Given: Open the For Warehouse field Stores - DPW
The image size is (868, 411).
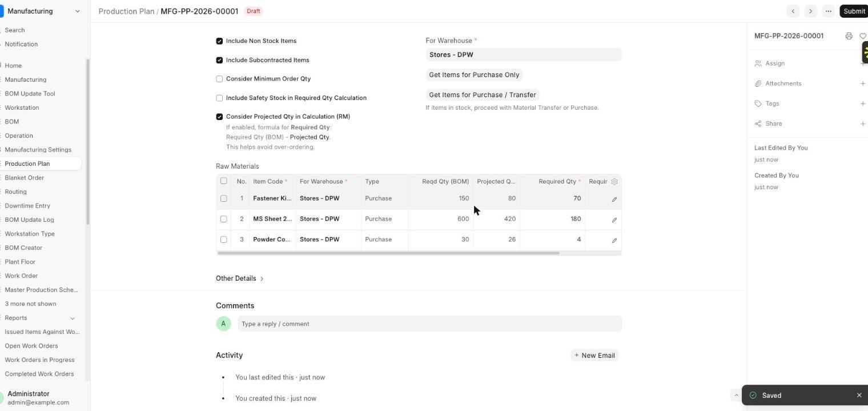Looking at the screenshot, I should (x=524, y=55).
